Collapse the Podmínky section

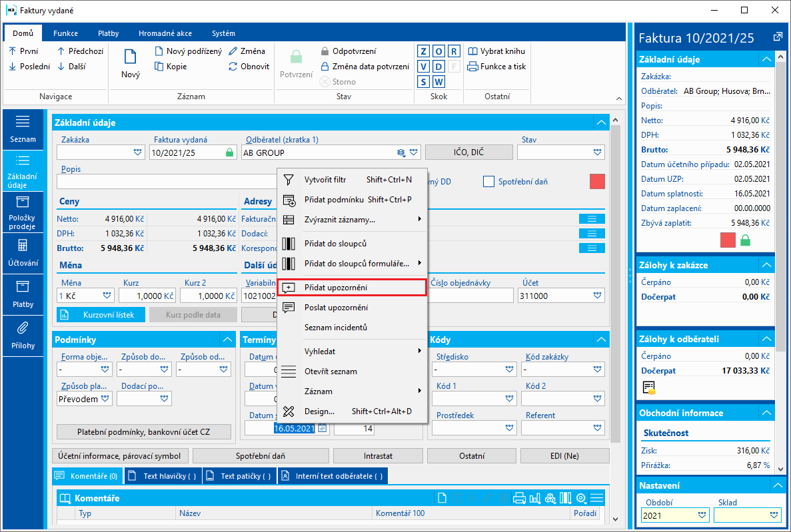click(x=227, y=340)
